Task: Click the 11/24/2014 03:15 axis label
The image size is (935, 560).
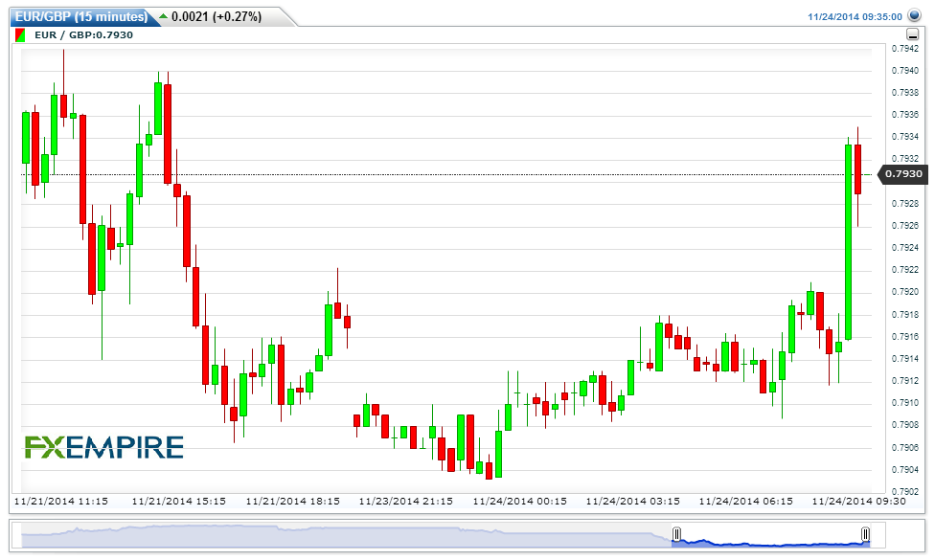Action: coord(632,501)
